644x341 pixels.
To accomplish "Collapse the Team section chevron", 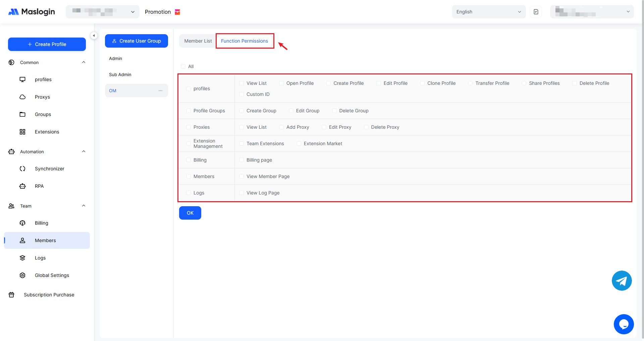I will point(84,206).
